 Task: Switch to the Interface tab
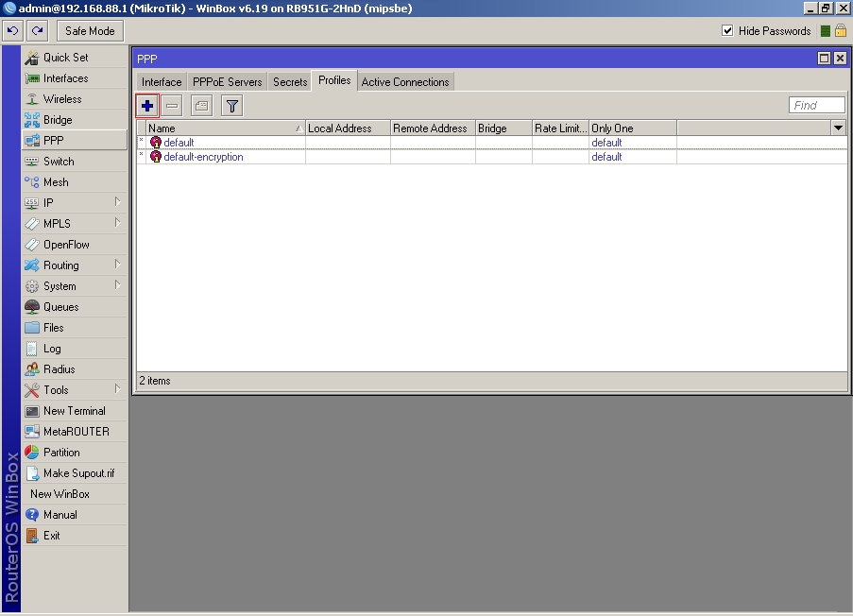162,82
